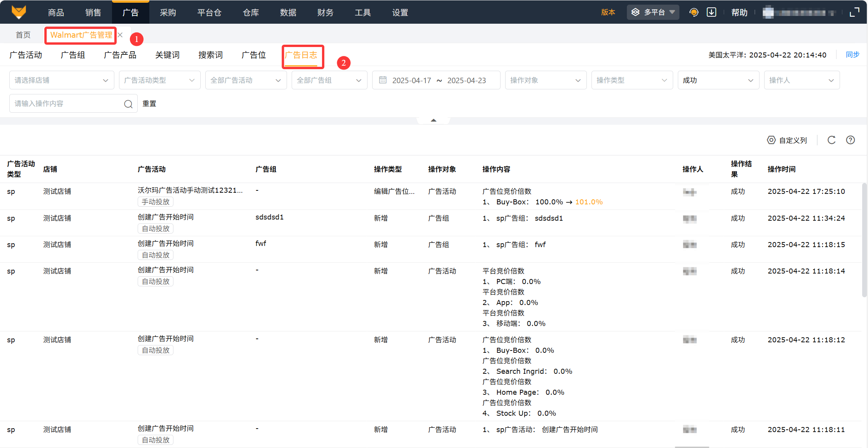This screenshot has height=448, width=868.
Task: Collapse the filter panel arrow
Action: tap(433, 120)
